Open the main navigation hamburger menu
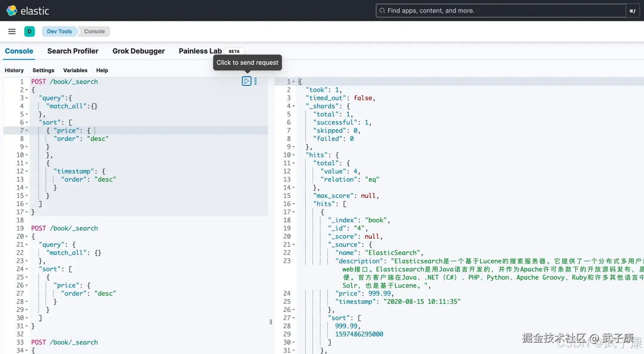This screenshot has height=354, width=644. [12, 31]
